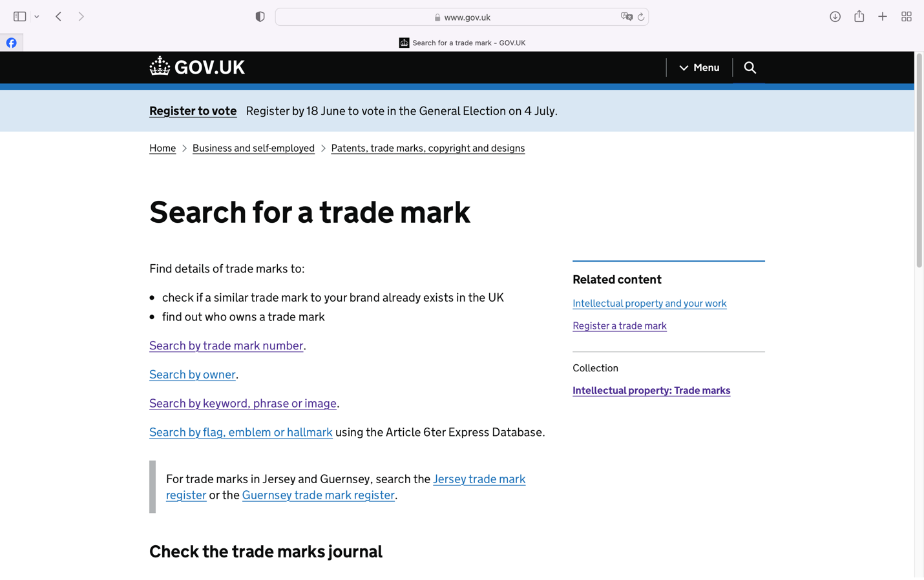Open 'Search by flag, emblem or hallmark' link

click(241, 432)
